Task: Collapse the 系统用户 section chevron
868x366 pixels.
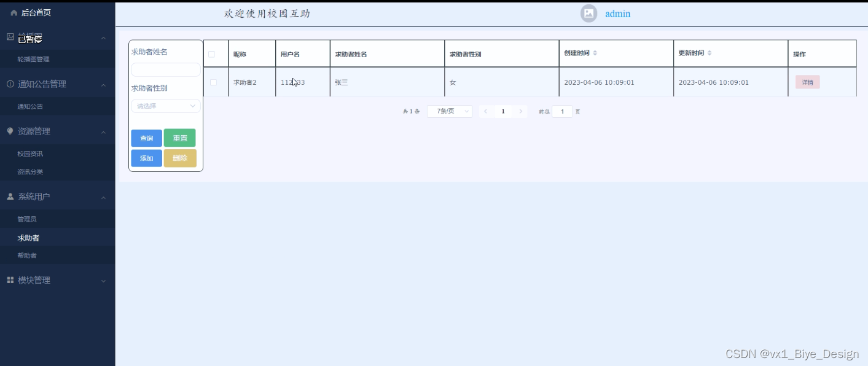Action: click(103, 197)
